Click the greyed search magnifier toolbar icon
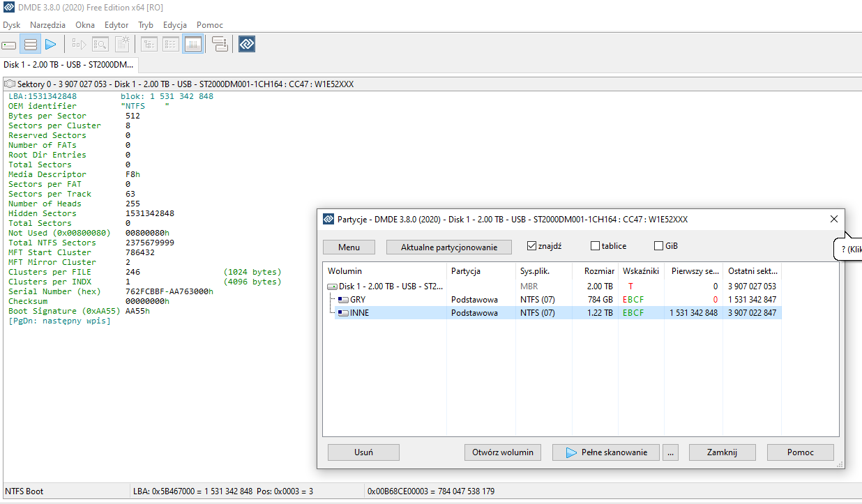Image resolution: width=862 pixels, height=504 pixels. coord(100,45)
